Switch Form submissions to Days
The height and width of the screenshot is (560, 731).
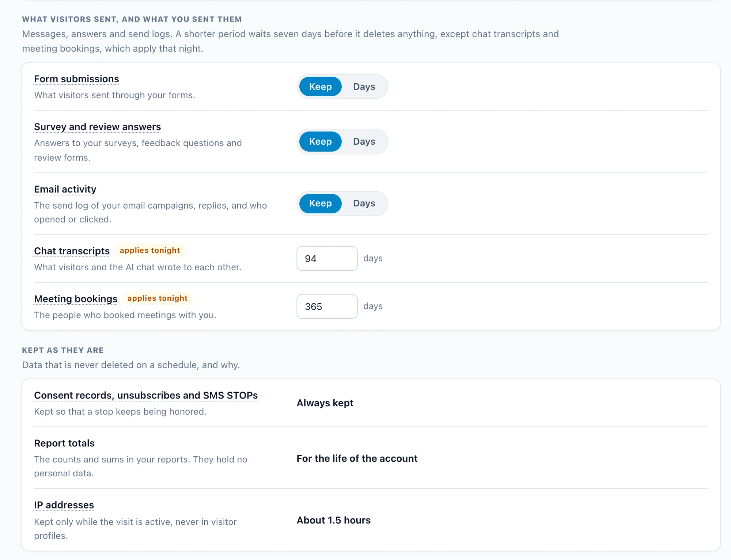click(x=364, y=87)
